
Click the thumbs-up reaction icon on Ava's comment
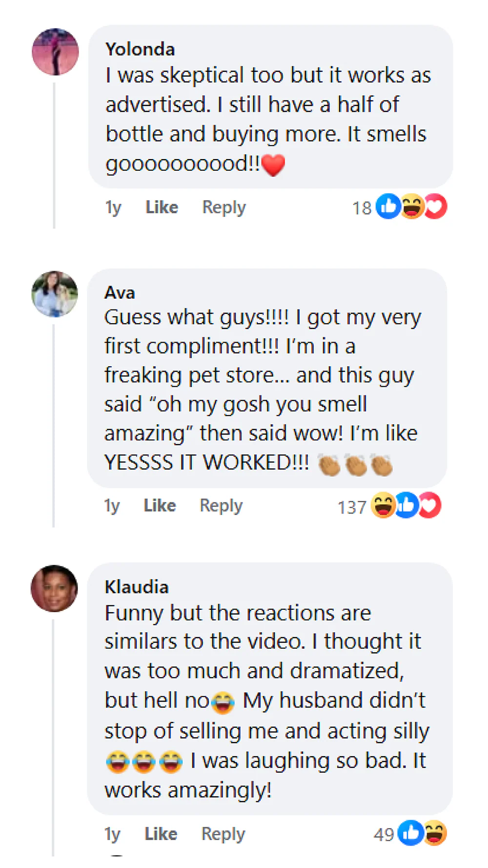[x=406, y=505]
